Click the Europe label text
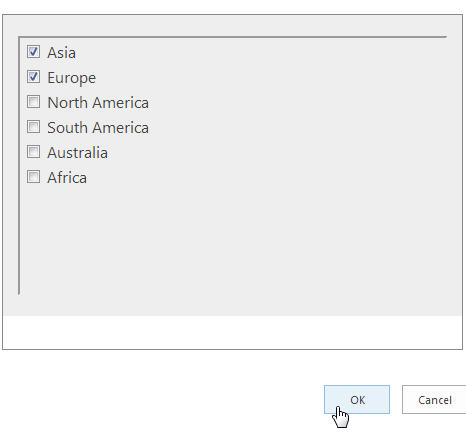 (72, 78)
